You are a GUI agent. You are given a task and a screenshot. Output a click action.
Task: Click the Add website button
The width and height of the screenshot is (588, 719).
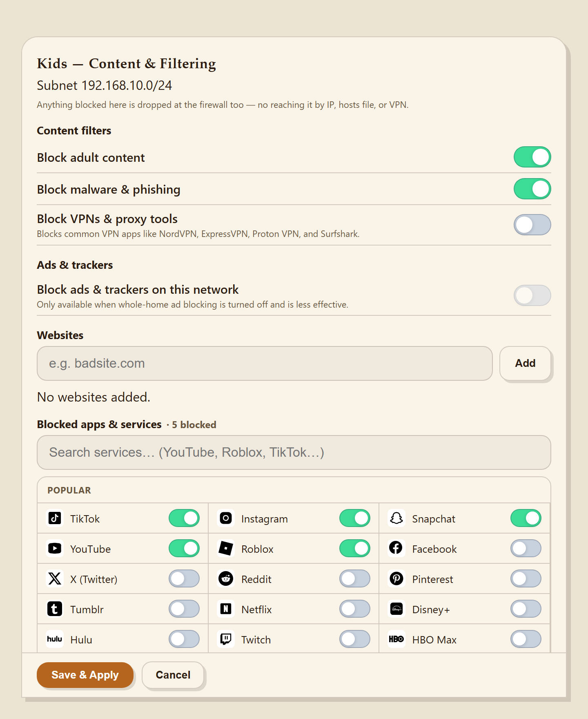click(x=525, y=363)
